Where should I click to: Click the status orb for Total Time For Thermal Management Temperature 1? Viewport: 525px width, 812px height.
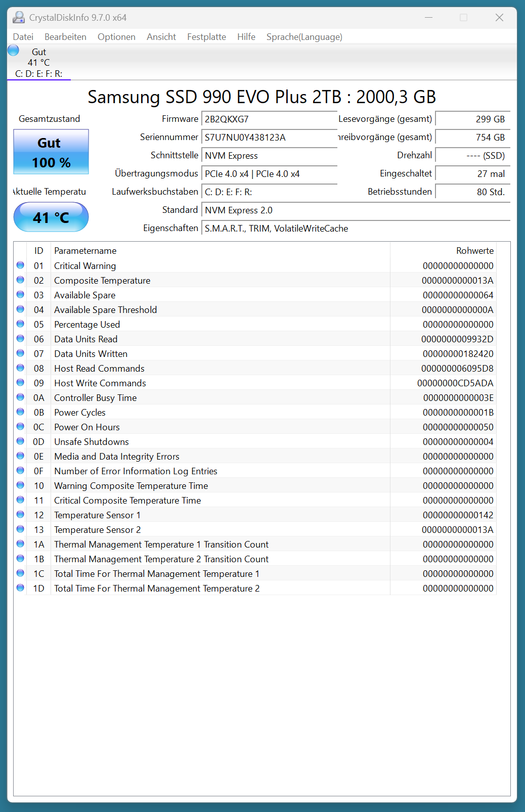20,573
